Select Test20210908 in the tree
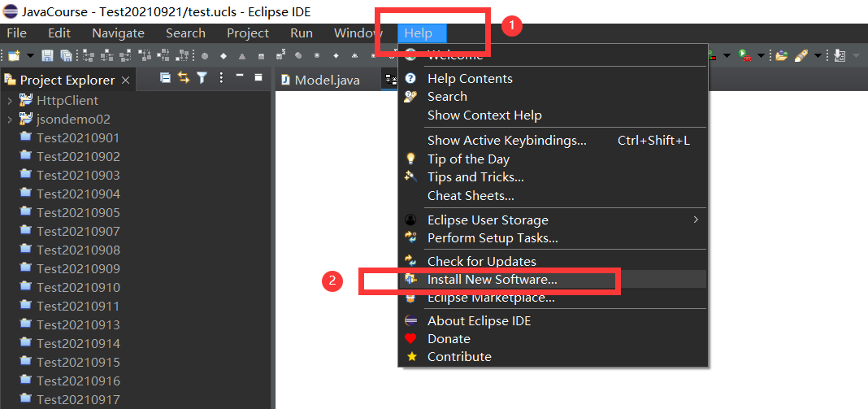Viewport: 868px width, 409px height. point(78,250)
